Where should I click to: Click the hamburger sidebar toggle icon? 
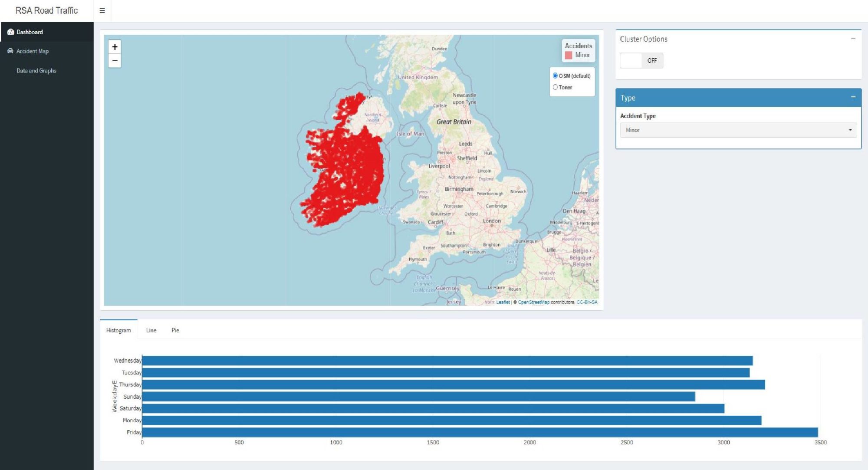[x=102, y=10]
